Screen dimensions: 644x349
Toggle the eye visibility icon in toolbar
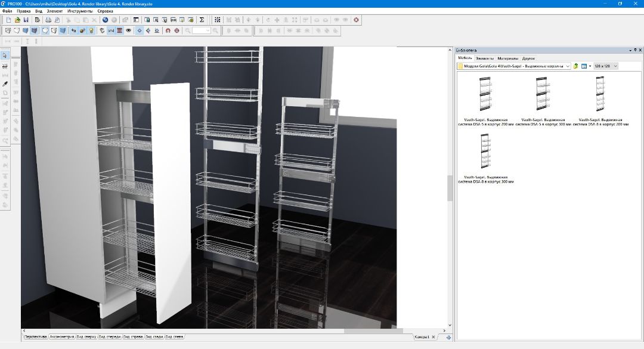pyautogui.click(x=128, y=30)
